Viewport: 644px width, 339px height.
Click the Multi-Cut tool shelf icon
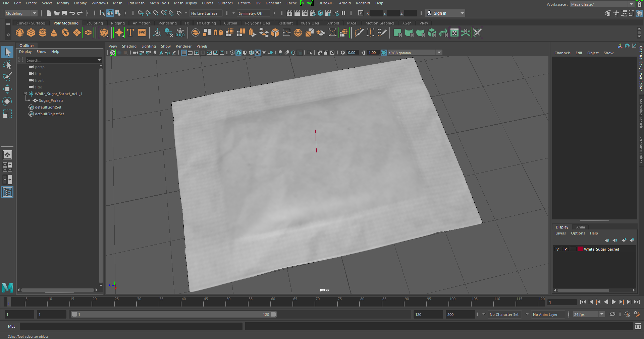click(x=359, y=32)
